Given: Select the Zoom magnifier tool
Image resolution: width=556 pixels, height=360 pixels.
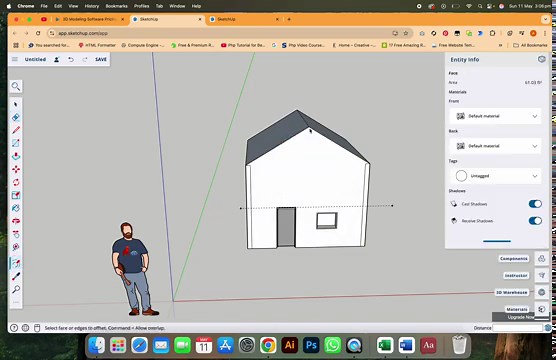Looking at the screenshot, I should 16,289.
